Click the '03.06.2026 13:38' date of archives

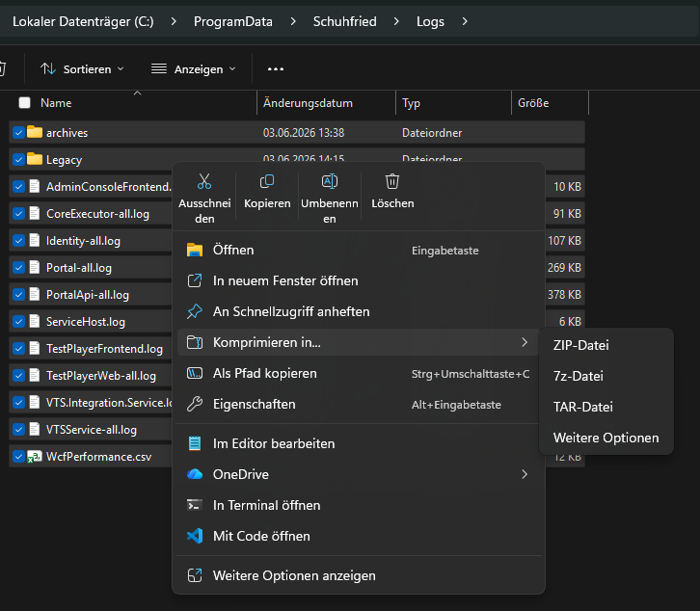coord(304,133)
